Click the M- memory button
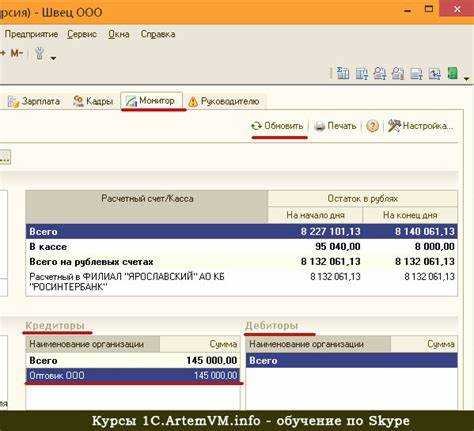Screen dimensions: 474x431 pyautogui.click(x=16, y=53)
